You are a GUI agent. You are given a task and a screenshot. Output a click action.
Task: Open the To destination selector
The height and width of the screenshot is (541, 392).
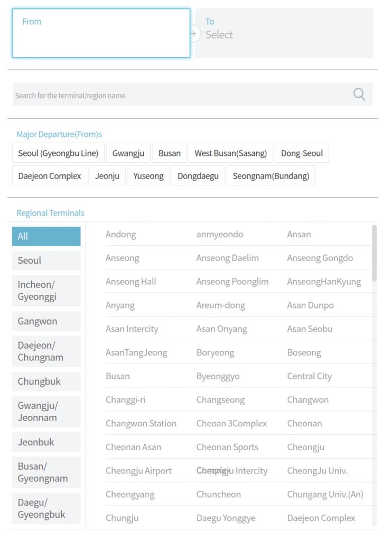(284, 33)
